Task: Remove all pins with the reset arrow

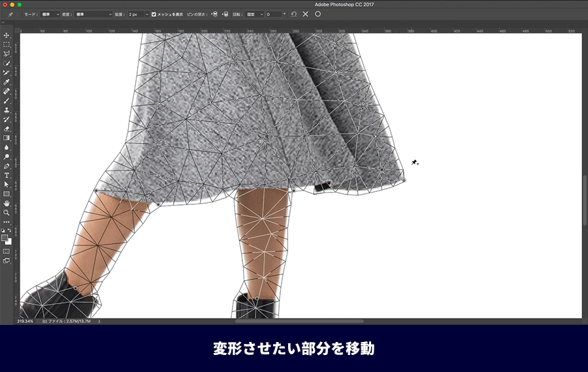Action: point(293,14)
